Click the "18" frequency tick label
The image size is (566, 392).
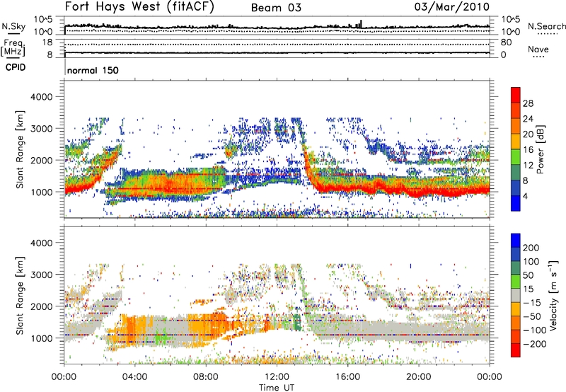pos(47,42)
